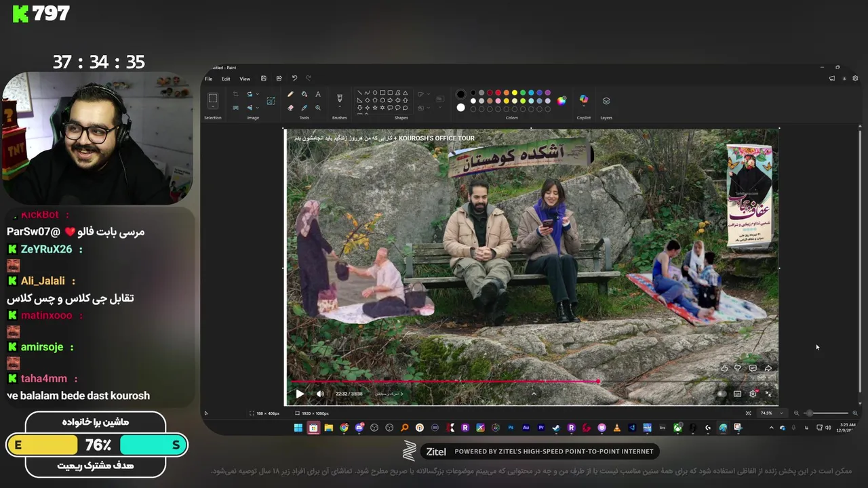Pick the red palette color
Screen dimensions: 868x488
coord(498,93)
